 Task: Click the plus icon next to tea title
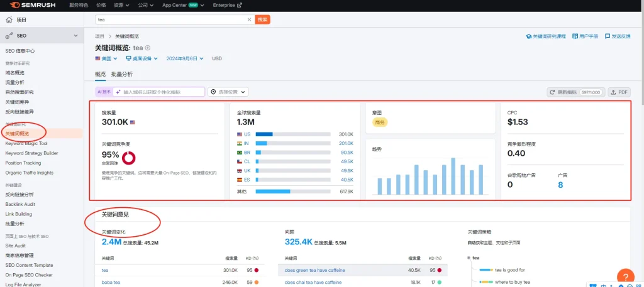coord(147,48)
